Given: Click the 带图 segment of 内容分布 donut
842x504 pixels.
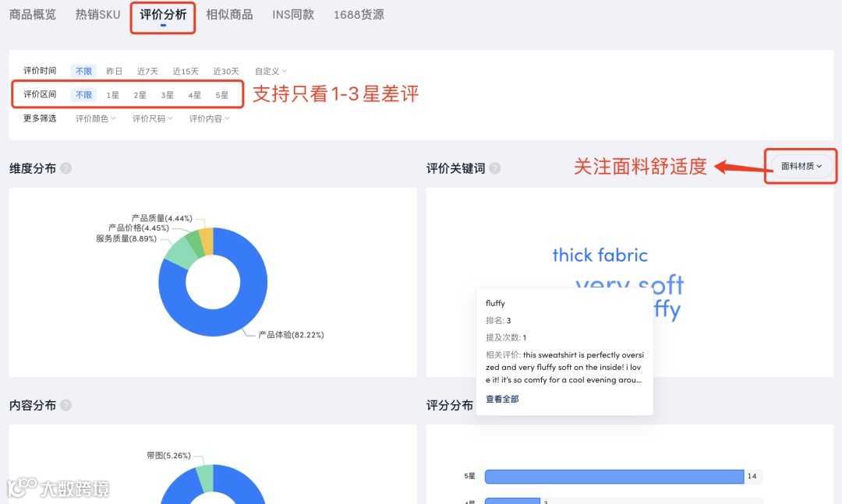Looking at the screenshot, I should [x=205, y=478].
